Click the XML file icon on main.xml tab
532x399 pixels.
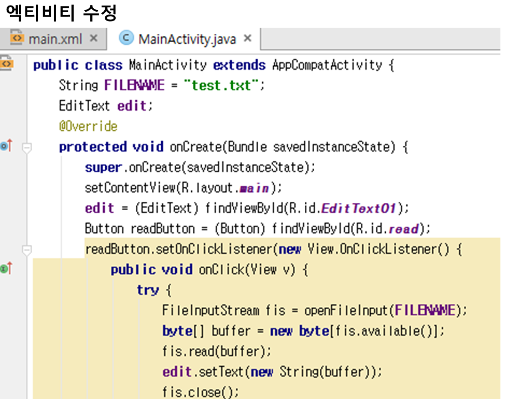[x=17, y=39]
